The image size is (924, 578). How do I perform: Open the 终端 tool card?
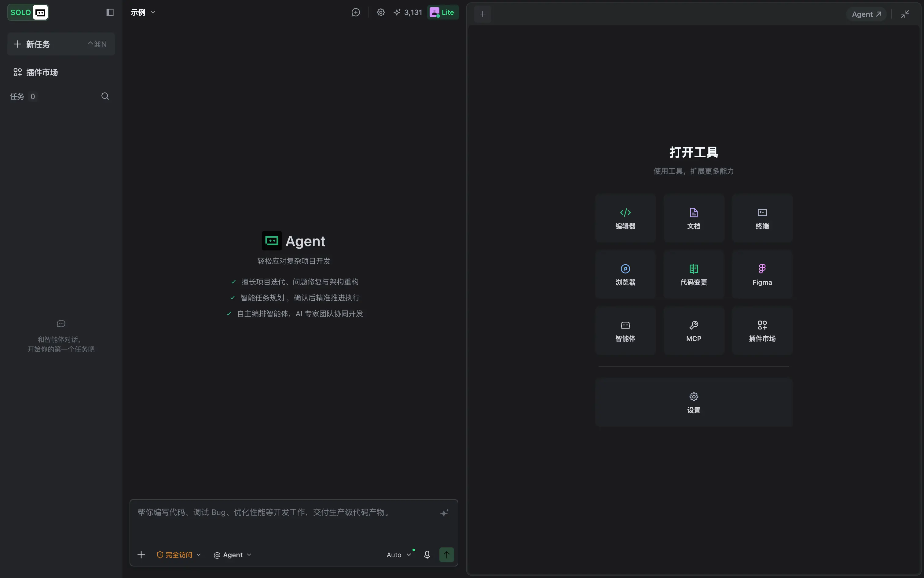click(x=762, y=218)
